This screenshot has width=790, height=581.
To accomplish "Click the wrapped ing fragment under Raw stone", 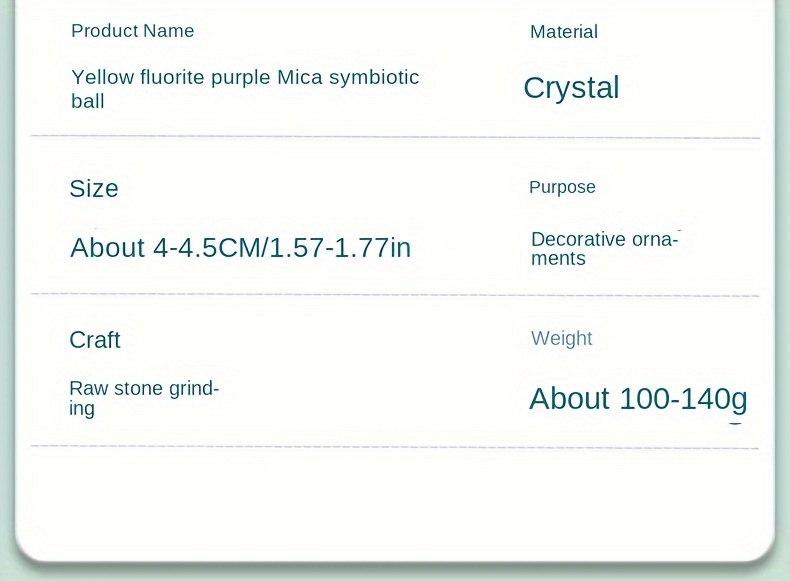I will click(x=82, y=409).
